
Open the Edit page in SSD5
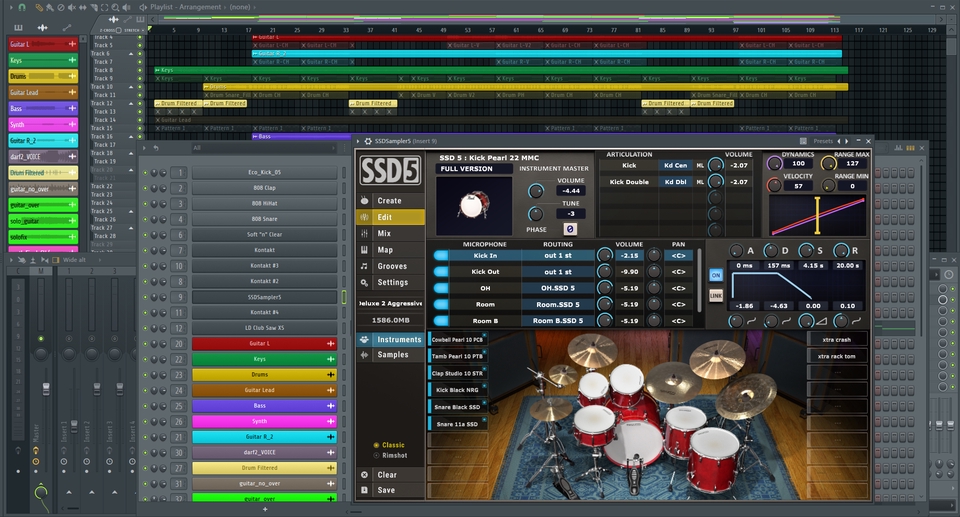pyautogui.click(x=391, y=217)
